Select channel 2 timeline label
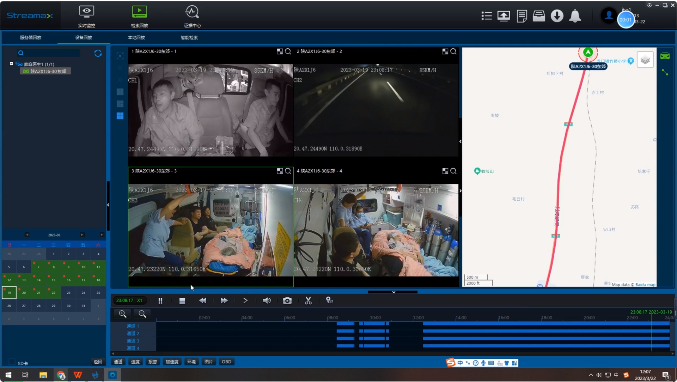The image size is (677, 382). (x=133, y=333)
